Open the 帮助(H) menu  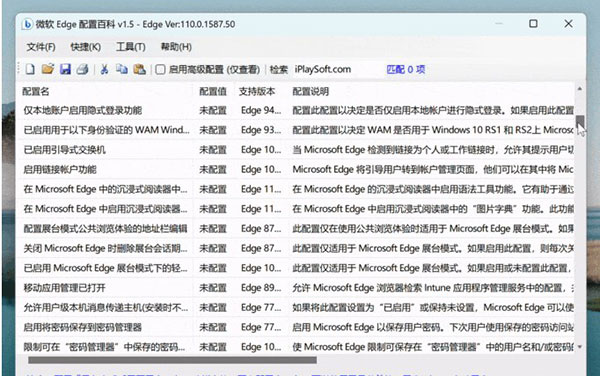176,47
